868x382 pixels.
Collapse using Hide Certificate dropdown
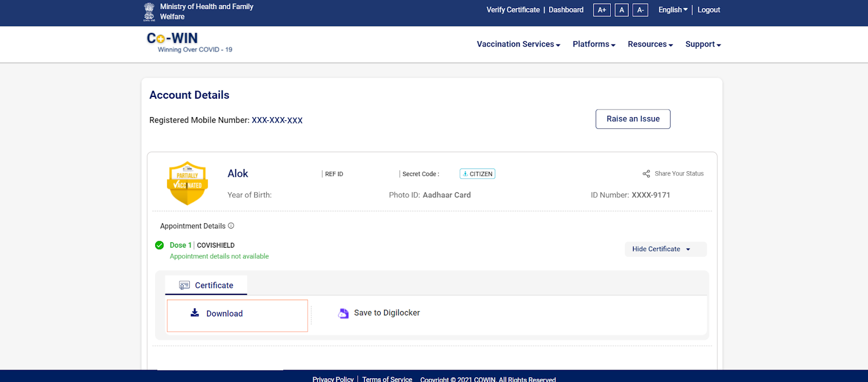click(x=666, y=249)
